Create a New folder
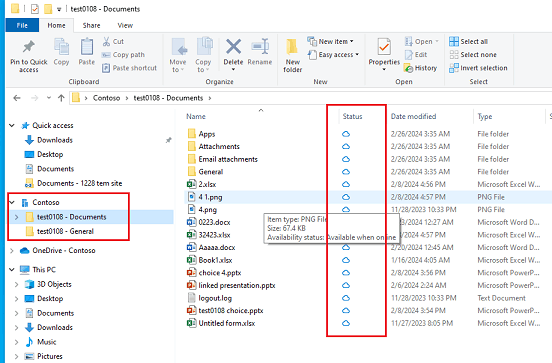 [x=292, y=55]
